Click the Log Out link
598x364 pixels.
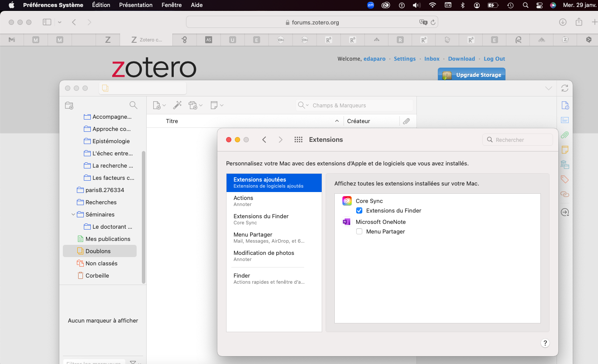pyautogui.click(x=494, y=59)
